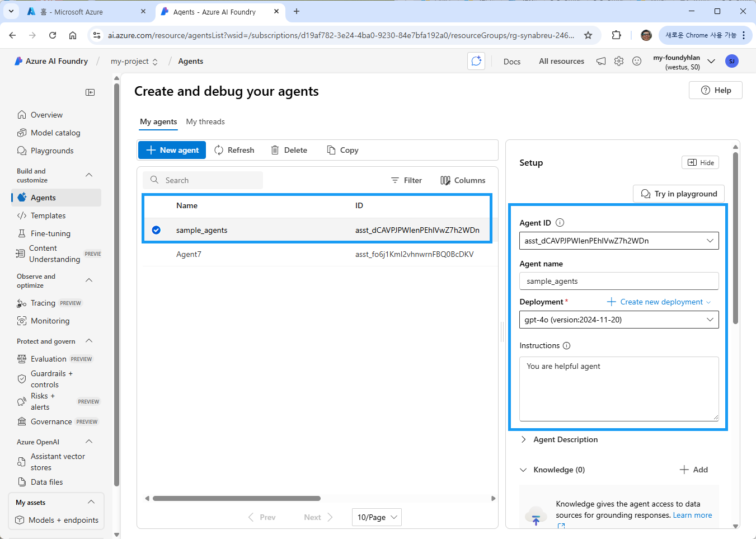
Task: Open Chrome extensions puzzle icon
Action: (x=616, y=35)
